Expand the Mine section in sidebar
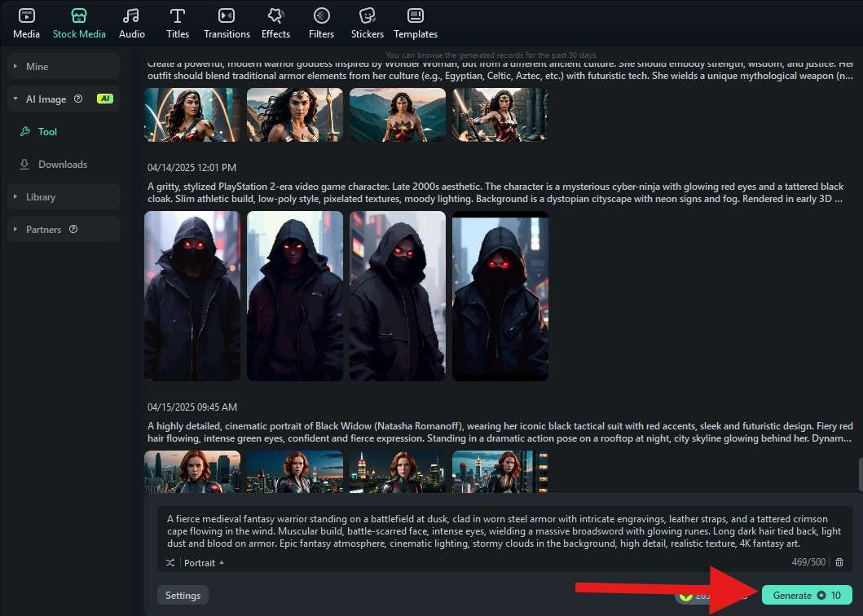The width and height of the screenshot is (863, 616). [x=64, y=67]
